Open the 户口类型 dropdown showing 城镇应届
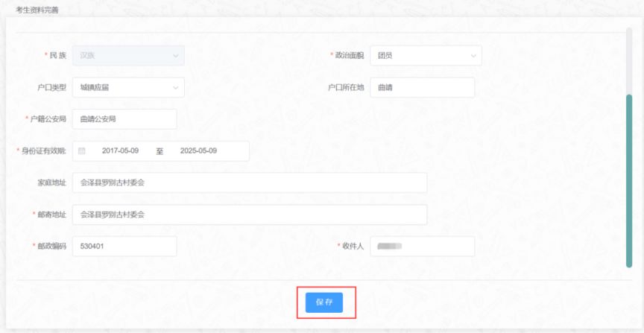Image resolution: width=644 pixels, height=333 pixels. 128,87
